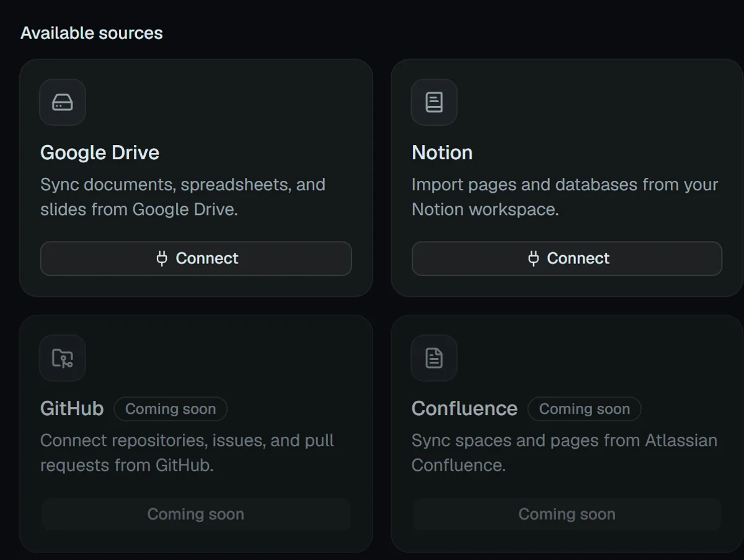Click the disabled GitHub Coming soon button
The image size is (744, 560).
point(196,514)
